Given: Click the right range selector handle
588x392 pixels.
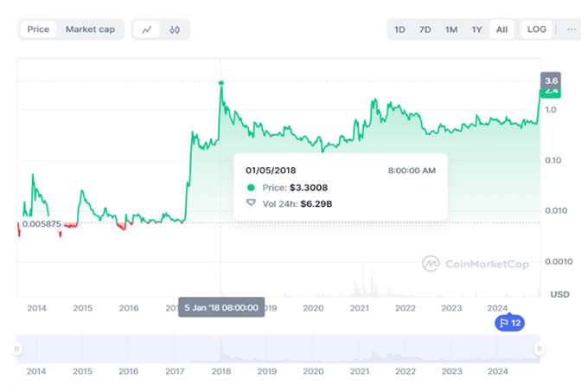Looking at the screenshot, I should [539, 349].
